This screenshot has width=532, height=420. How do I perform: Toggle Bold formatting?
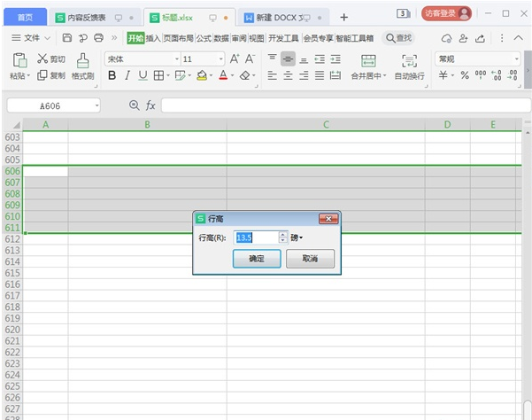(112, 76)
